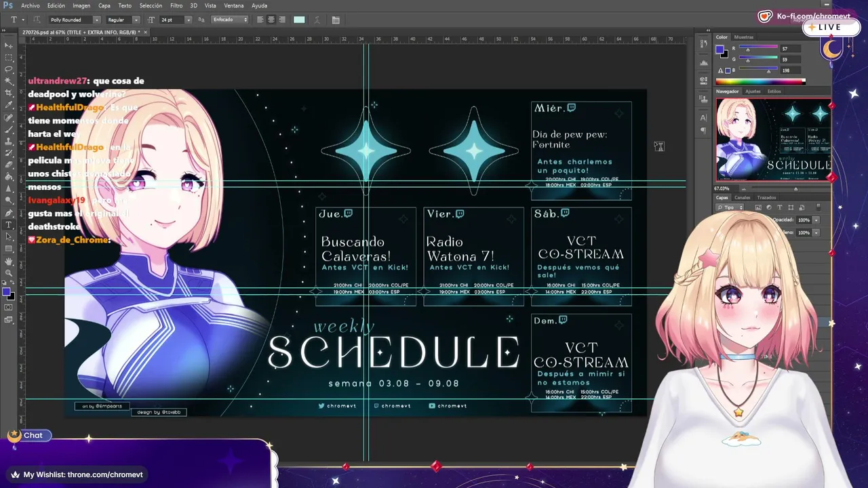Filter layers by type layers
Image resolution: width=868 pixels, height=488 pixels.
[x=780, y=207]
